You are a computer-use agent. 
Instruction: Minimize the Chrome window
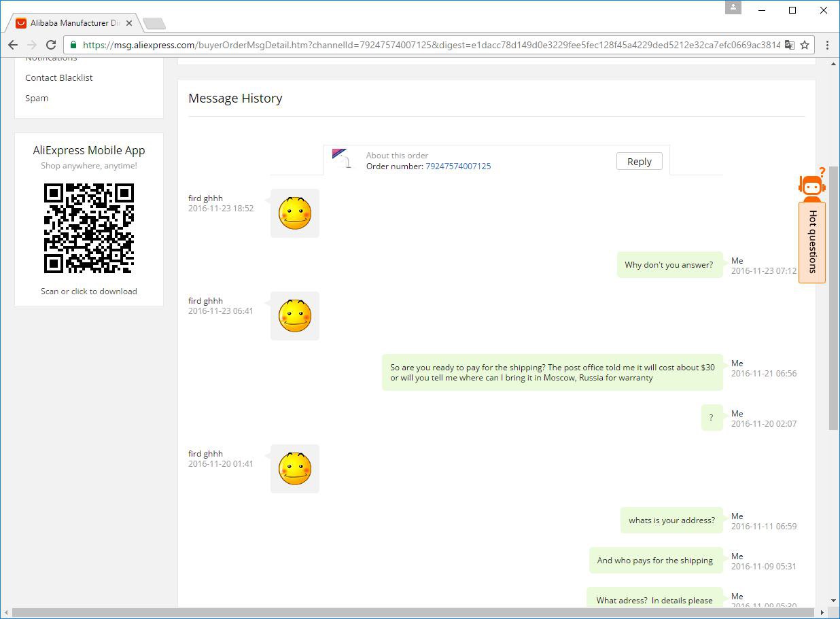tap(762, 10)
